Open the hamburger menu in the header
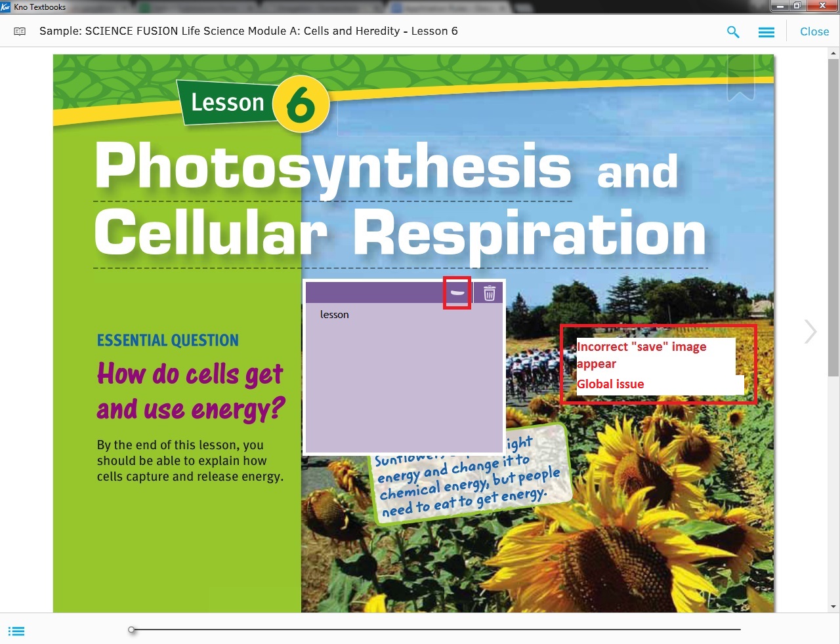 click(x=766, y=31)
